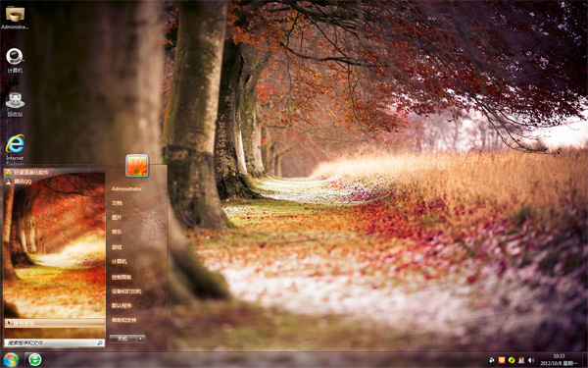Click the white network tray icon
Screen dimensions: 588x368
coord(492,360)
